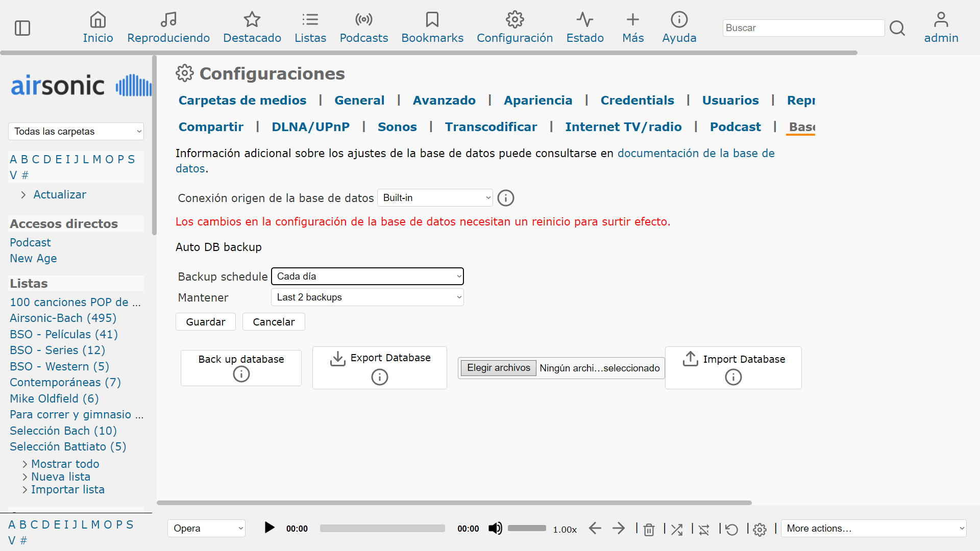Screen dimensions: 980x551
Task: Click the Guardar button
Action: pyautogui.click(x=205, y=321)
